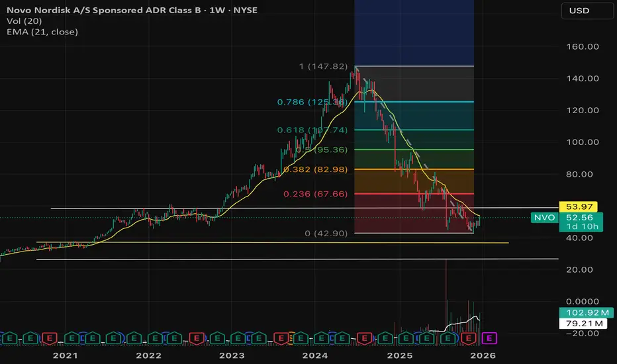
Task: Select the 1 (147.82) Fibonacci level label
Action: 324,66
